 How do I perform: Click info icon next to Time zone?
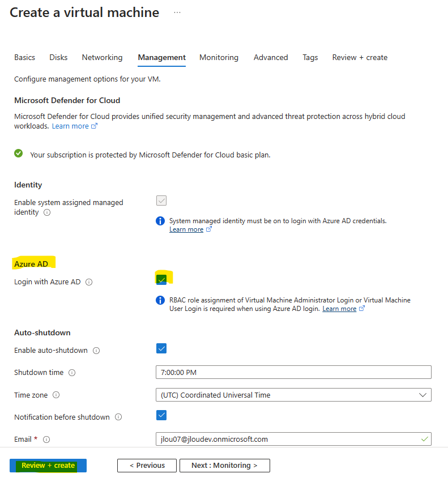tap(56, 395)
